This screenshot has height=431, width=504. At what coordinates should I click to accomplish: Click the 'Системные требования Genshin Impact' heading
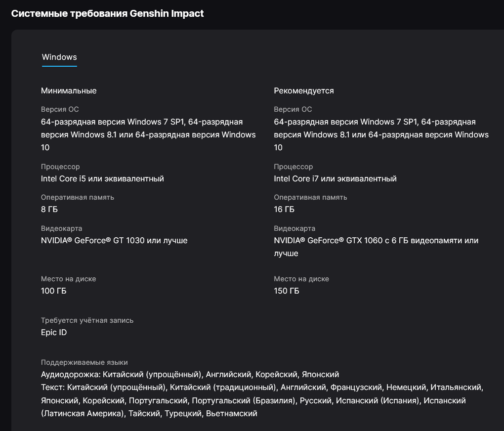click(x=107, y=13)
